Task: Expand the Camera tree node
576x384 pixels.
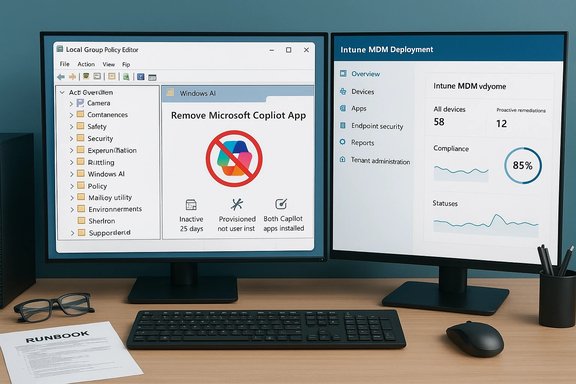Action: 71,104
